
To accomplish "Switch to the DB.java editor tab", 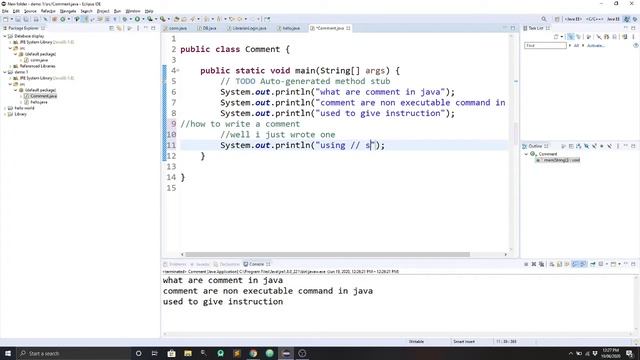I will click(208, 28).
